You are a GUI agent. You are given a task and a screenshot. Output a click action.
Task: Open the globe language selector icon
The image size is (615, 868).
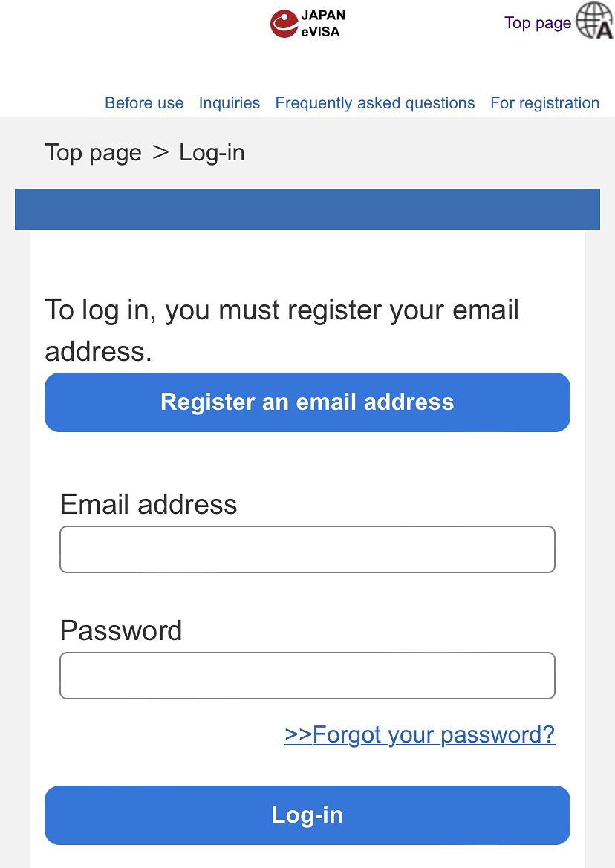[594, 21]
